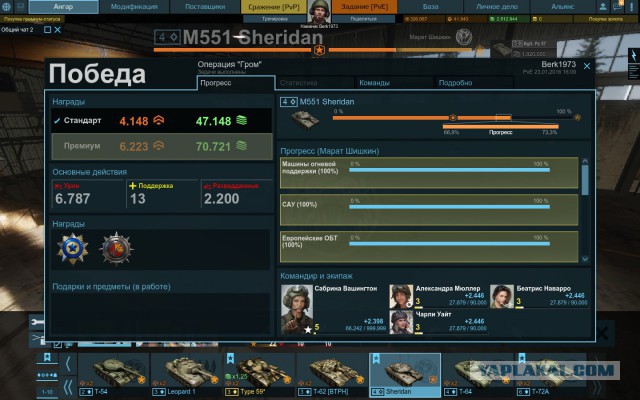Jump tank list to start with double arrow
640x400 pixels.
pyautogui.click(x=68, y=387)
